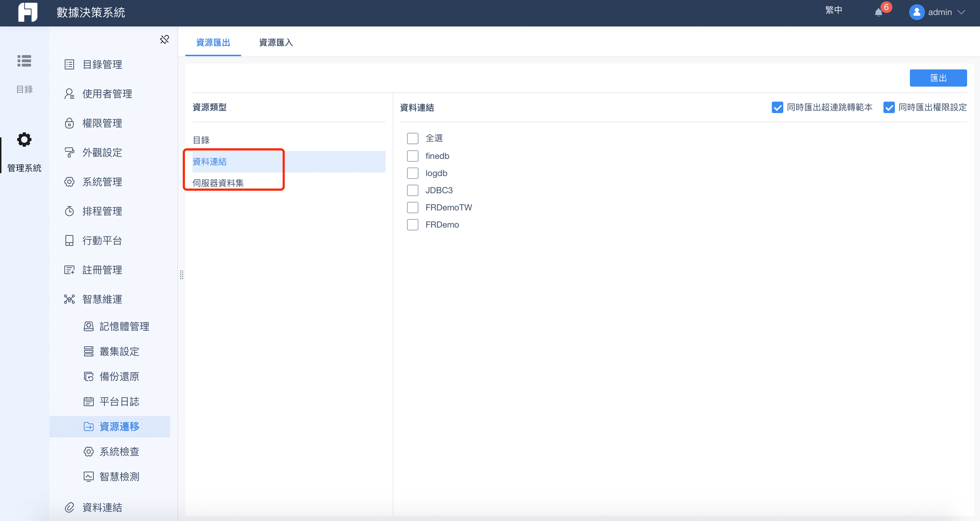Click the 資源遷移 folder arrow icon
The image size is (980, 521).
tap(89, 427)
